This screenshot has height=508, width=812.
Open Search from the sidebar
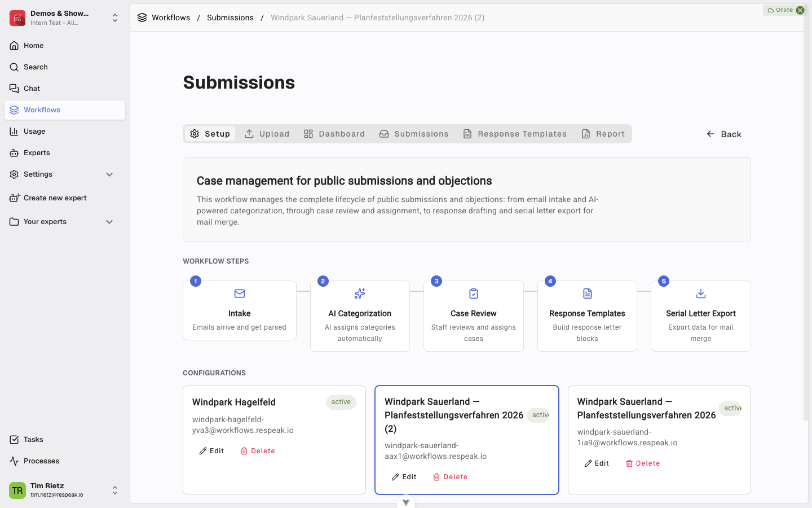(65, 67)
